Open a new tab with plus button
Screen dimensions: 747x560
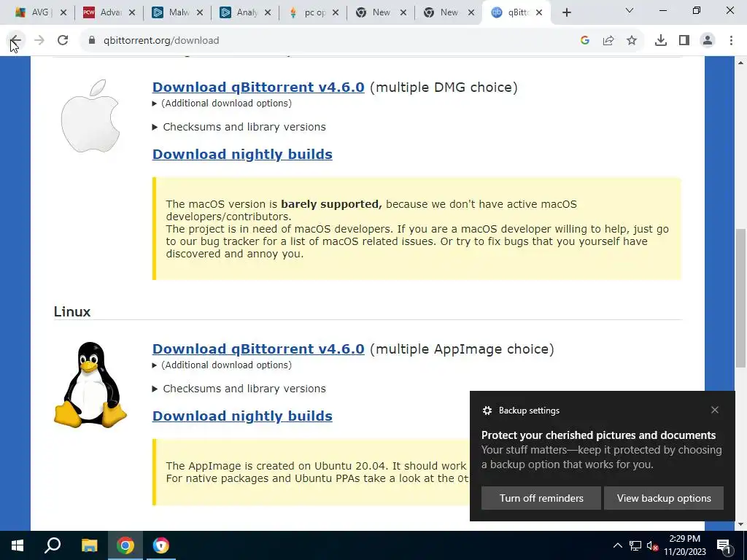click(566, 13)
